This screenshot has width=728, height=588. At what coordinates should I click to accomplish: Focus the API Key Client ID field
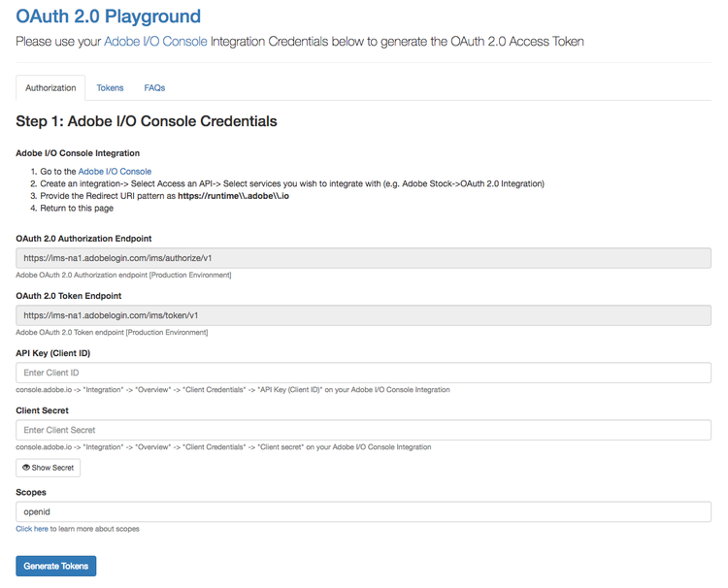[x=364, y=373]
